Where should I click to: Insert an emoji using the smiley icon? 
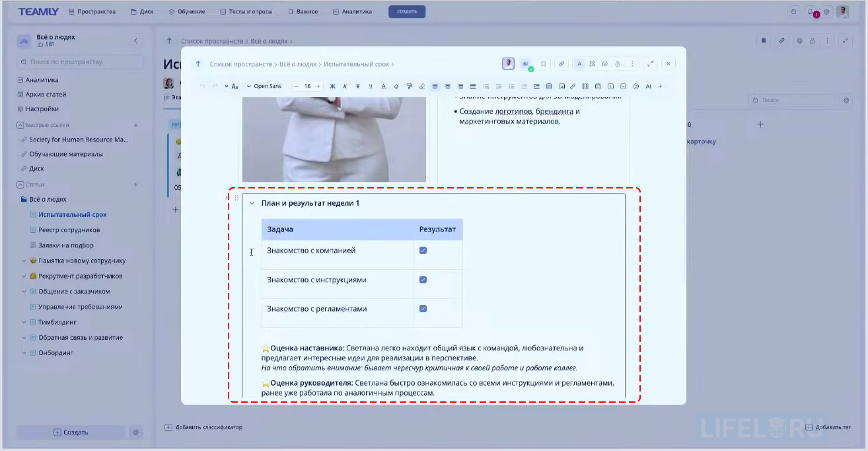(x=635, y=86)
